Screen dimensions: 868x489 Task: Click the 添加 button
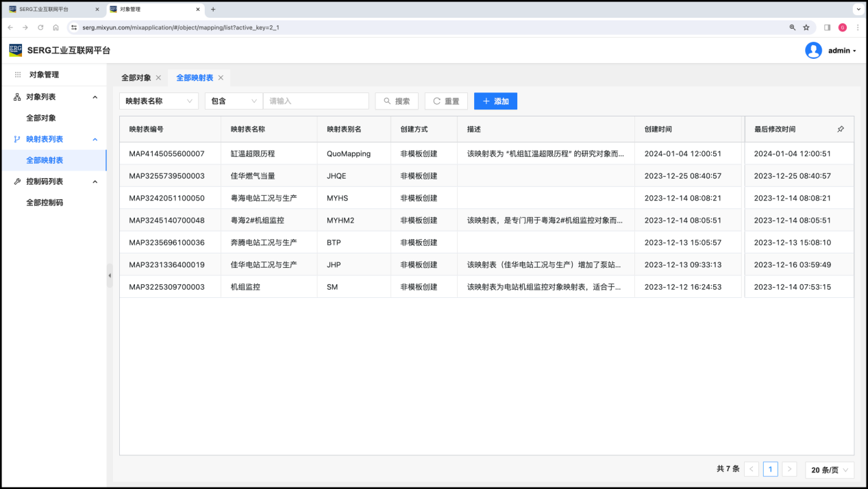(495, 101)
